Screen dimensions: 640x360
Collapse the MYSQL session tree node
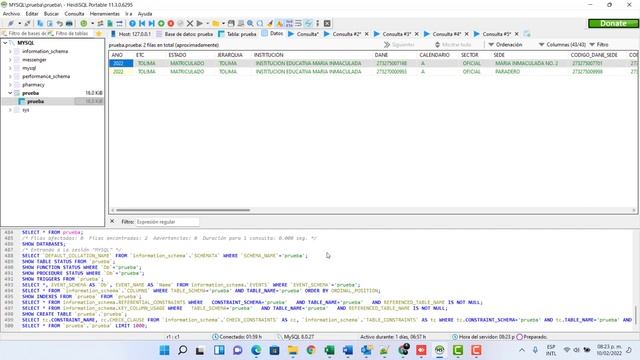[x=5, y=43]
